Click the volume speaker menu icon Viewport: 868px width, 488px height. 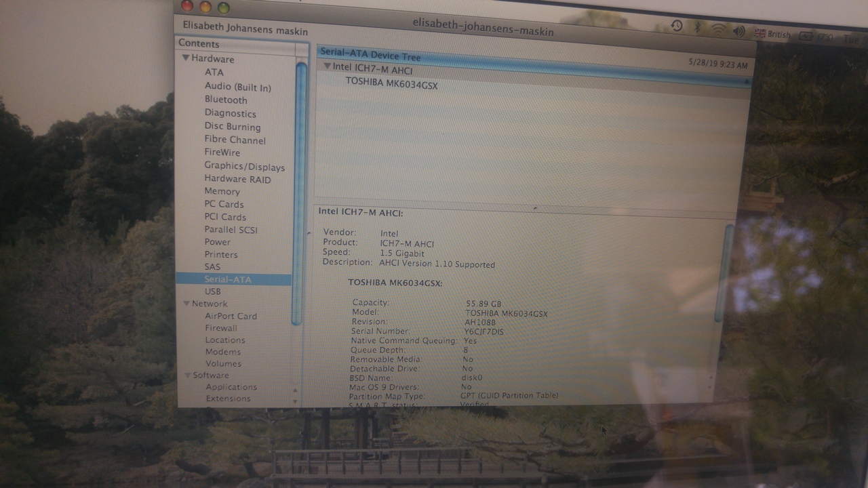click(739, 30)
